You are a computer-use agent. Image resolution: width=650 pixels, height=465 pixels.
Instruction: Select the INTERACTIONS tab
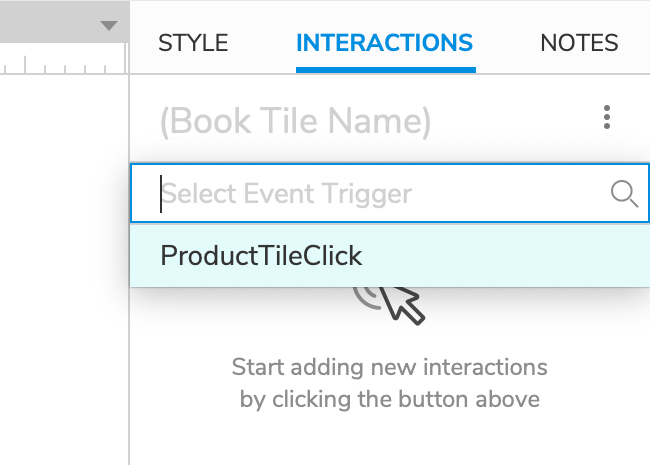(385, 43)
